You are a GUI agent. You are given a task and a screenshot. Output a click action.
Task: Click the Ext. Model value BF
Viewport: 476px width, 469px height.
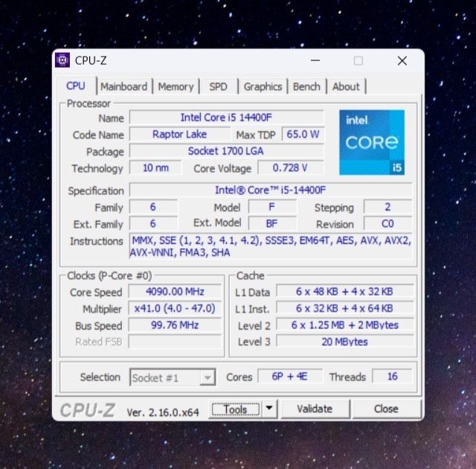pyautogui.click(x=272, y=223)
